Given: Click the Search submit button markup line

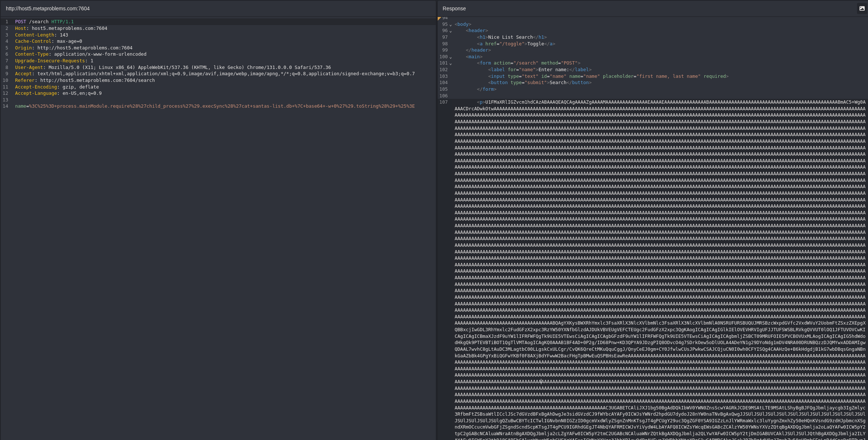Looking at the screenshot, I should tap(540, 83).
